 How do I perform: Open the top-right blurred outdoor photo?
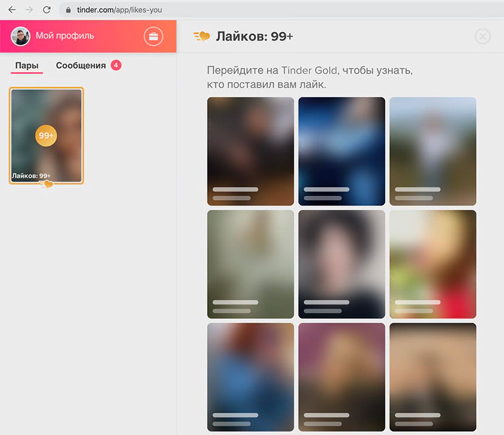(x=433, y=151)
